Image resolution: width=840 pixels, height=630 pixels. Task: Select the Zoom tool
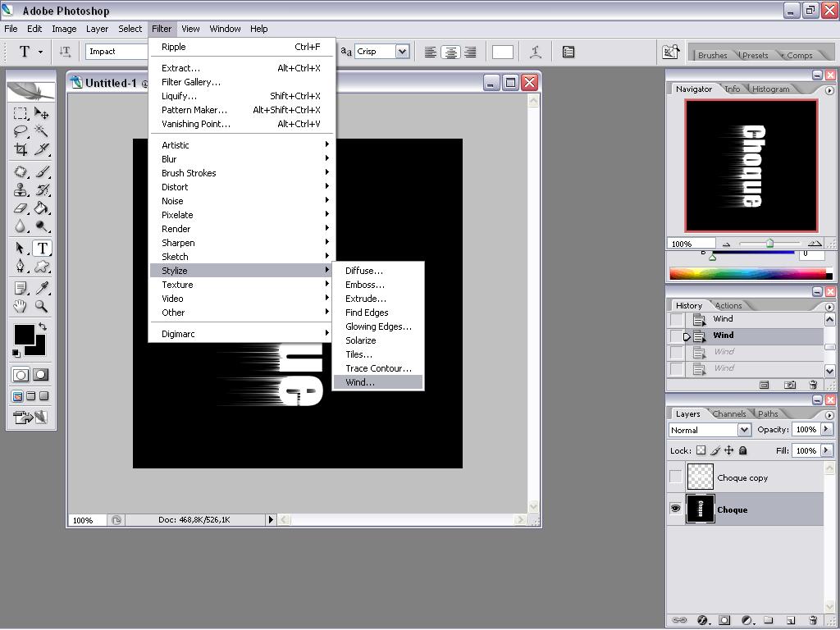point(41,307)
